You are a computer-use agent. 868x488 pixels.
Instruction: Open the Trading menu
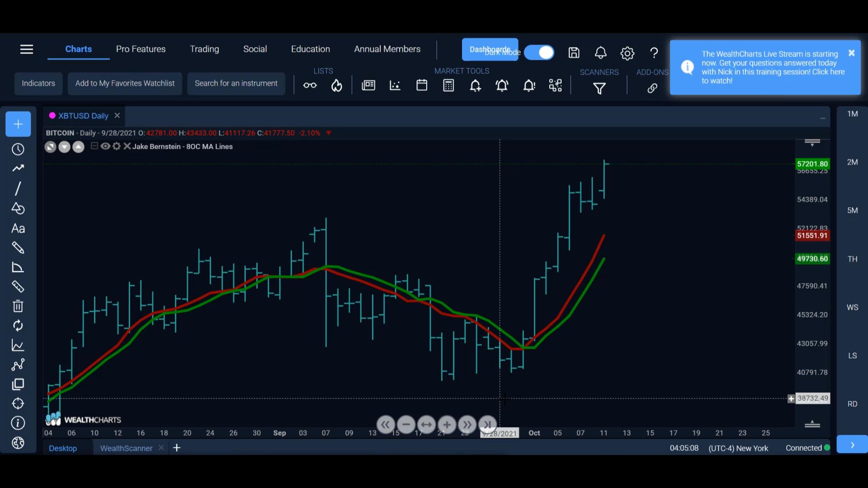[x=204, y=49]
